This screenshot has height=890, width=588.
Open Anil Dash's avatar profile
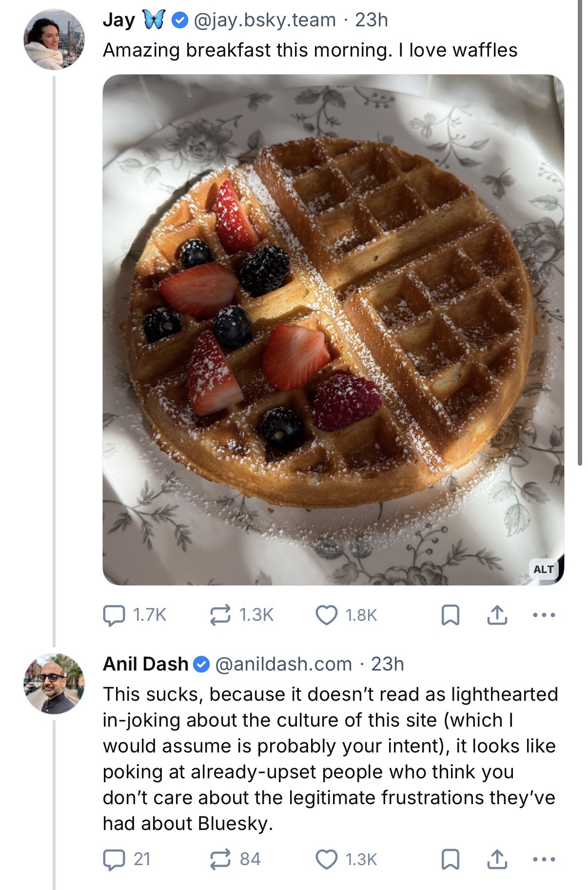tap(54, 683)
